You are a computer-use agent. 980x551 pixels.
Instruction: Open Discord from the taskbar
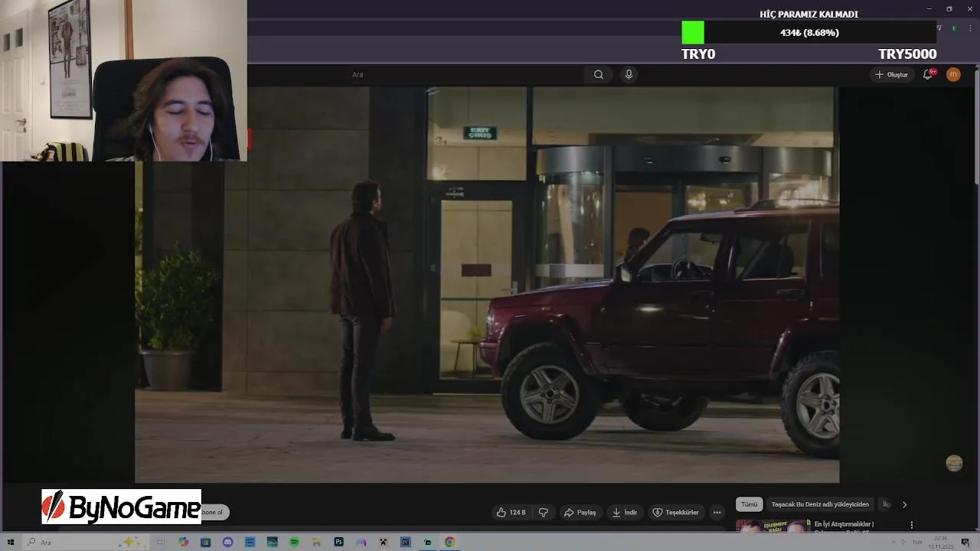[227, 542]
